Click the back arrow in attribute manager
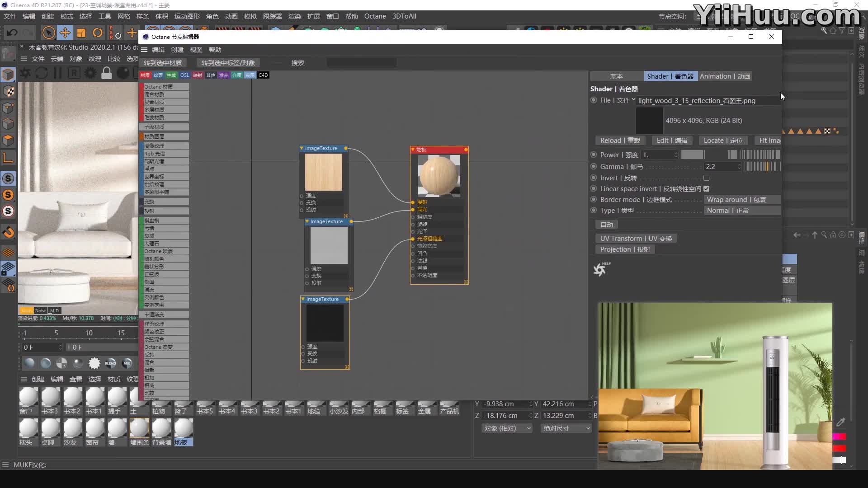The width and height of the screenshot is (868, 488). pyautogui.click(x=797, y=235)
